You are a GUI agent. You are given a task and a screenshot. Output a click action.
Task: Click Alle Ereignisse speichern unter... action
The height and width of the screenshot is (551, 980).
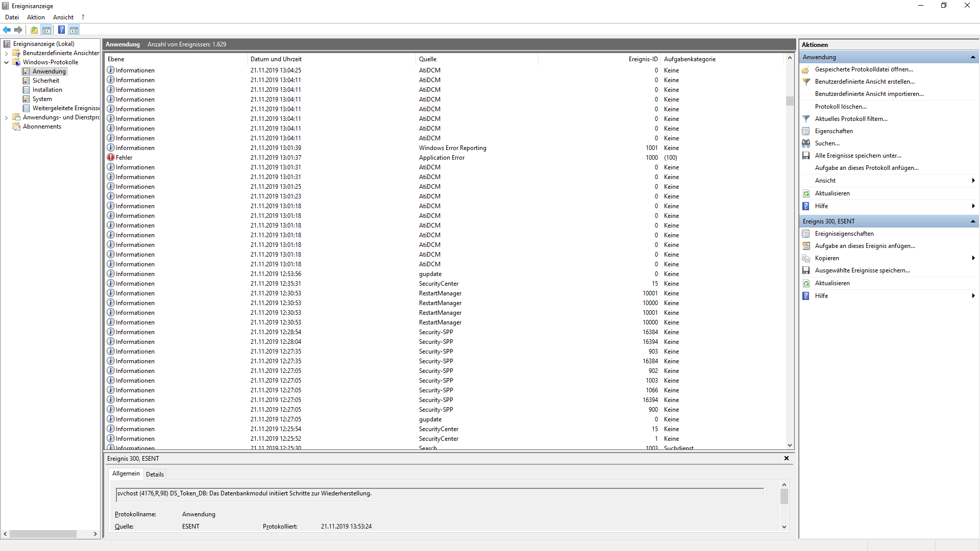[857, 156]
